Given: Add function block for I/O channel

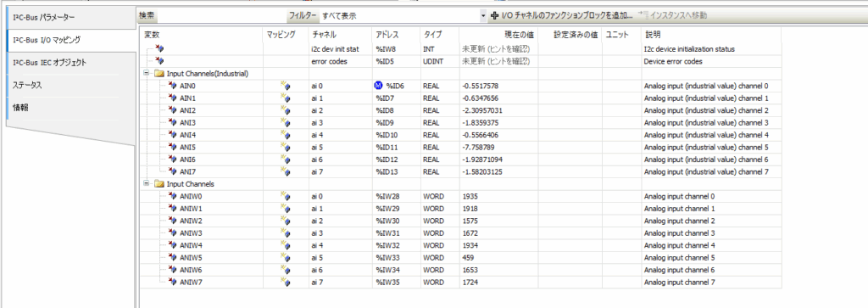Looking at the screenshot, I should point(561,16).
